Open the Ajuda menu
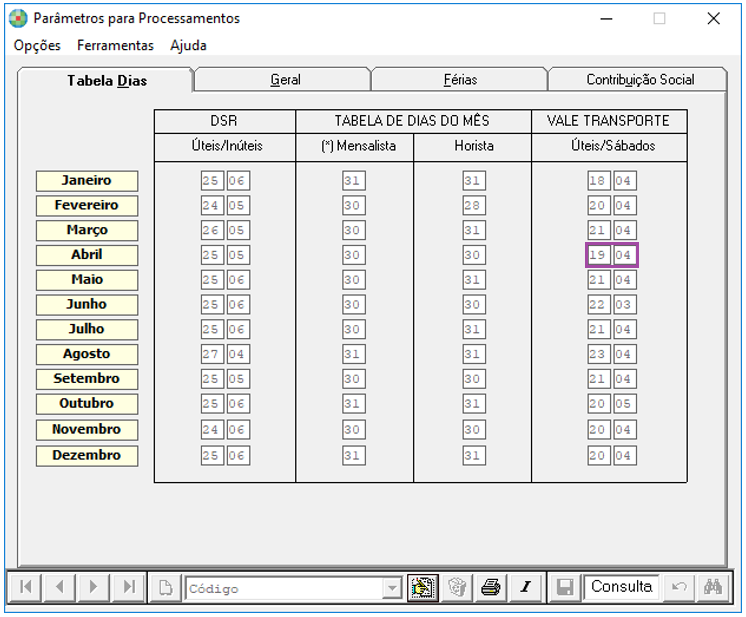746x617 pixels. (x=188, y=46)
